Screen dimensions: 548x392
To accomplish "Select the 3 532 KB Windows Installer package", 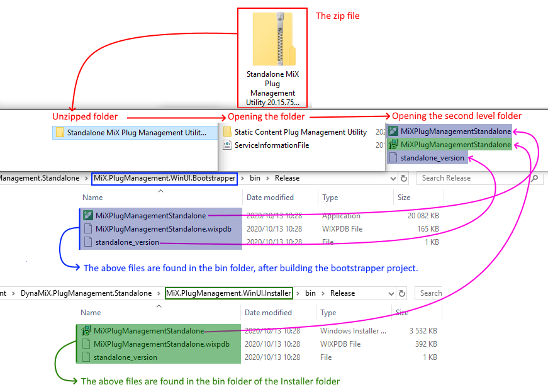I will tap(149, 331).
